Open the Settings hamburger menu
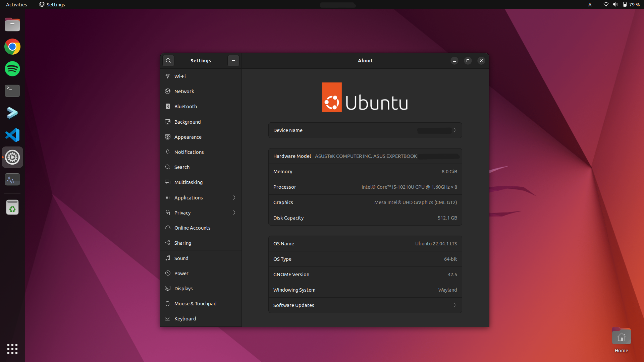Screen dimensions: 644x362 point(233,61)
